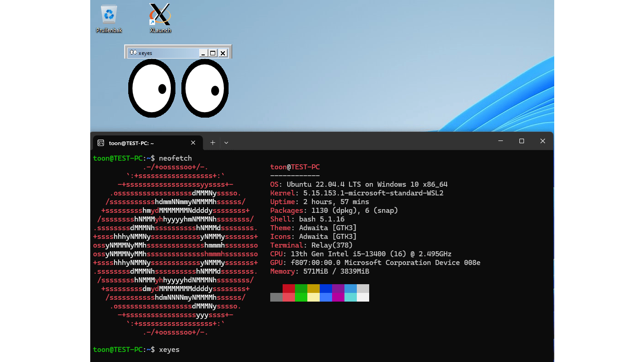
Task: Minimize the xeyes window
Action: point(203,53)
